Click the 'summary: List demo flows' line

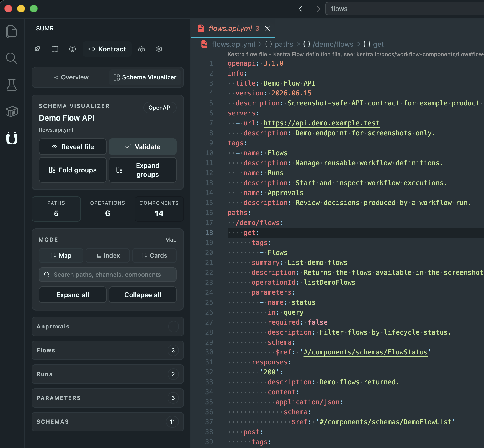tap(299, 262)
